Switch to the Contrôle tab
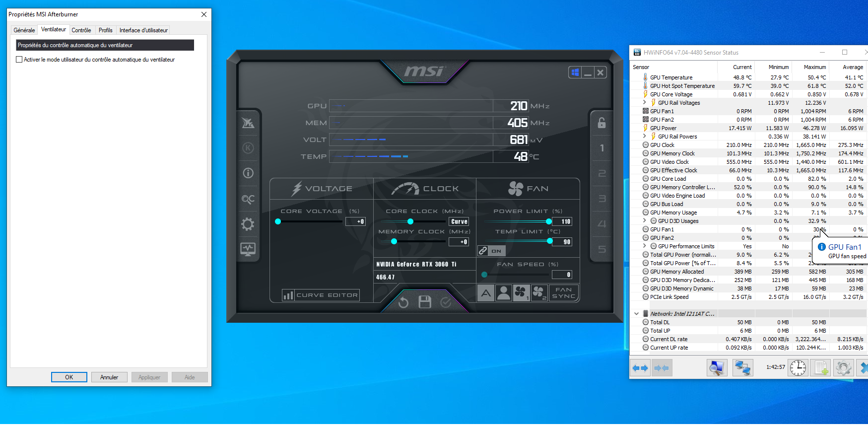The width and height of the screenshot is (868, 429). click(81, 30)
